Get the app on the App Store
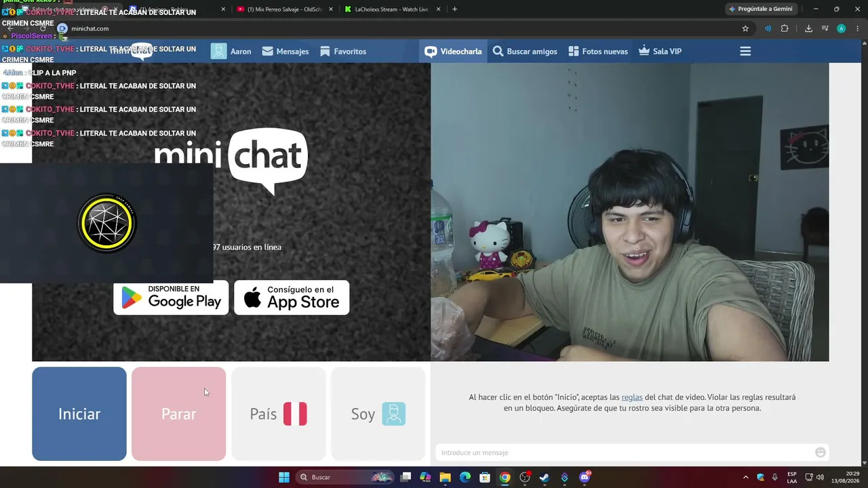This screenshot has width=868, height=488. click(x=292, y=298)
